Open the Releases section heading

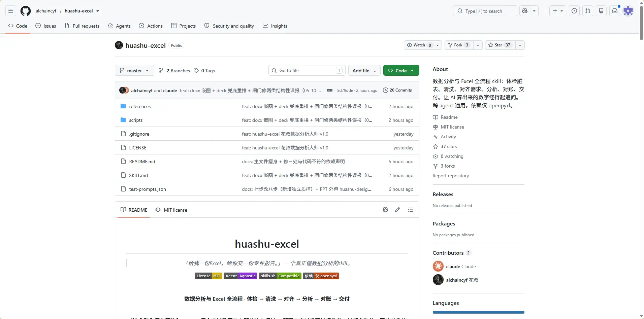tap(443, 194)
